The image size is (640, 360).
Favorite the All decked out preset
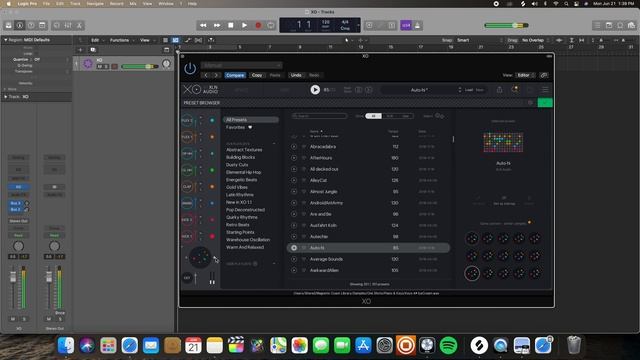[x=304, y=169]
